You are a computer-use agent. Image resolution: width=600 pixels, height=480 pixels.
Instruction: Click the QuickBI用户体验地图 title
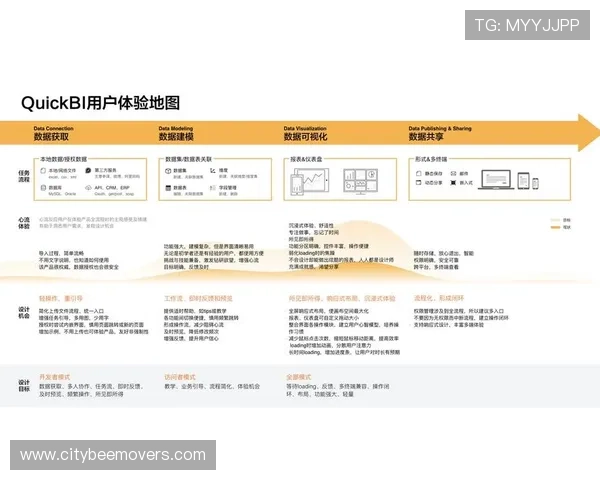pos(100,103)
